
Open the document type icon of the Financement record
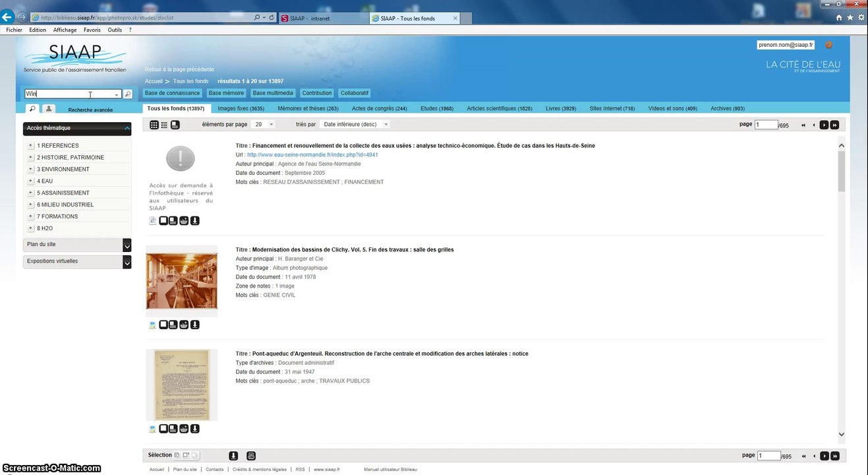coord(153,221)
